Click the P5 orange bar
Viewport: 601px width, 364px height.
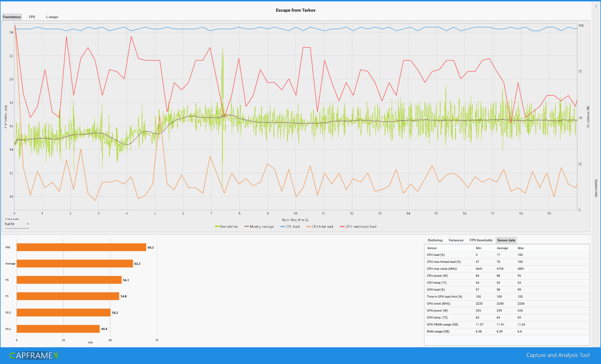coord(69,280)
